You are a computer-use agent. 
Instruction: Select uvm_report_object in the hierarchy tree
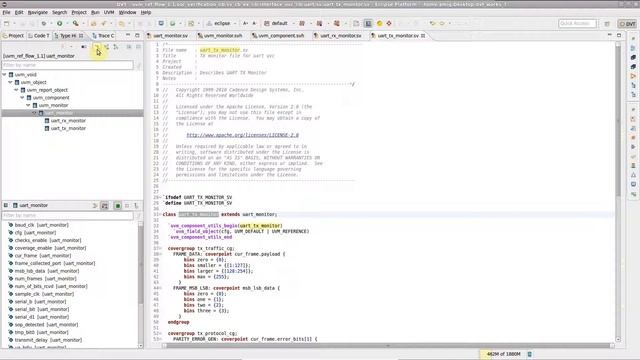point(47,90)
